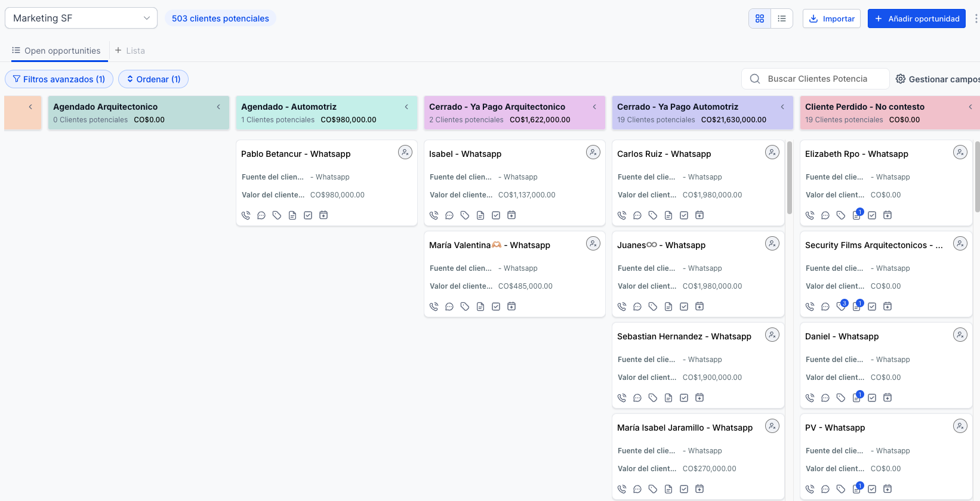Image resolution: width=980 pixels, height=501 pixels.
Task: Click the Cliente Perdido column scrollbar
Action: coord(977,177)
